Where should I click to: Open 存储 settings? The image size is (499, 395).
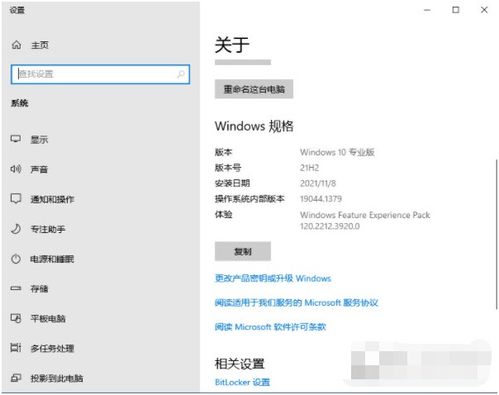39,289
